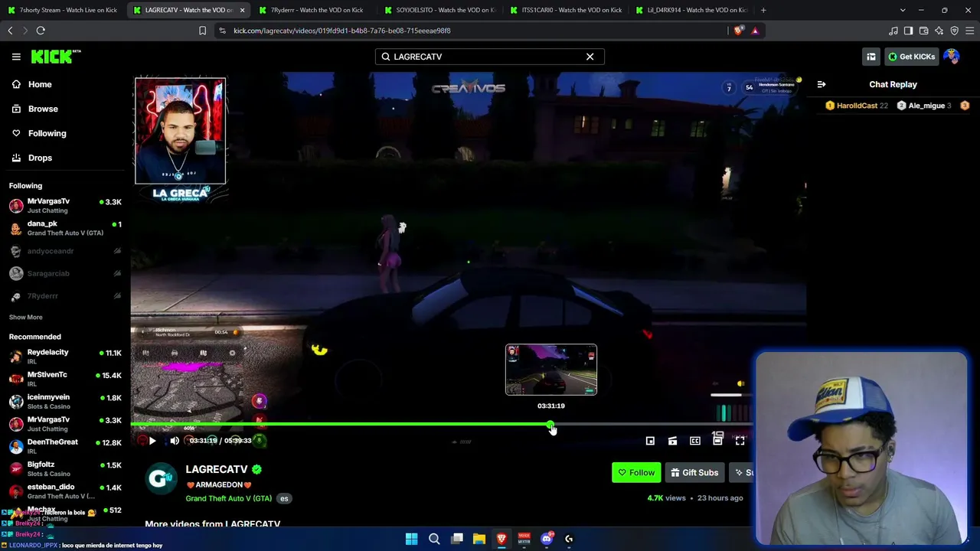This screenshot has width=980, height=551.
Task: Follow the LAGRECATV channel
Action: 636,473
